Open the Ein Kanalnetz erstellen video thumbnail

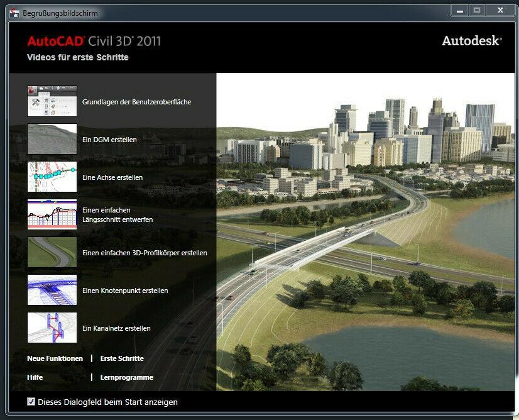tap(52, 328)
